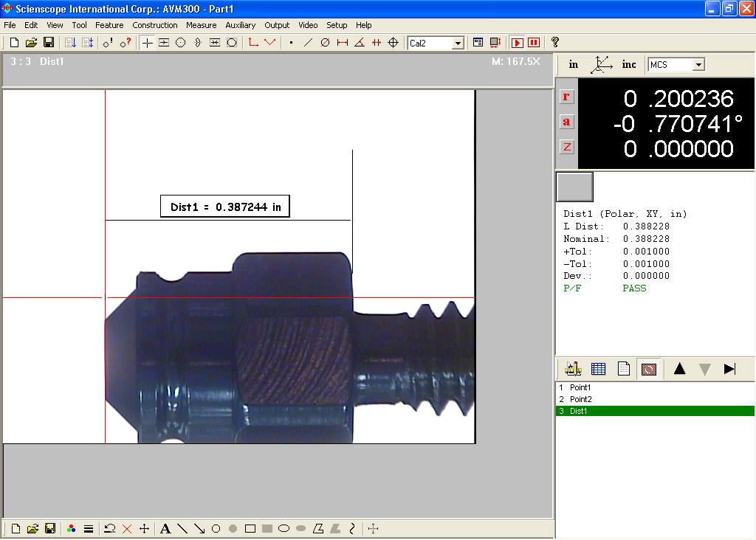Click the yellow machine icon in feature panel
The width and height of the screenshot is (756, 540).
pyautogui.click(x=573, y=369)
